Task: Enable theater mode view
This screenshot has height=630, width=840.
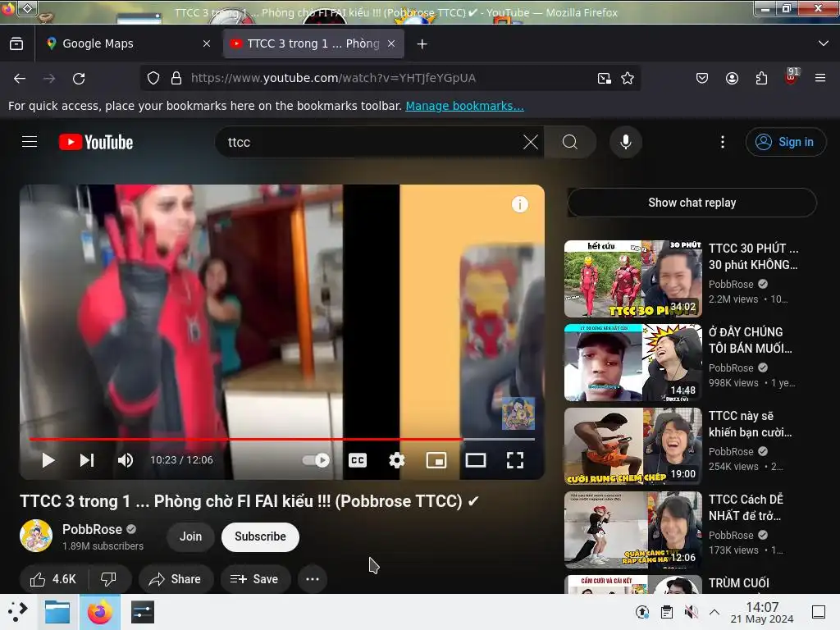Action: coord(476,460)
